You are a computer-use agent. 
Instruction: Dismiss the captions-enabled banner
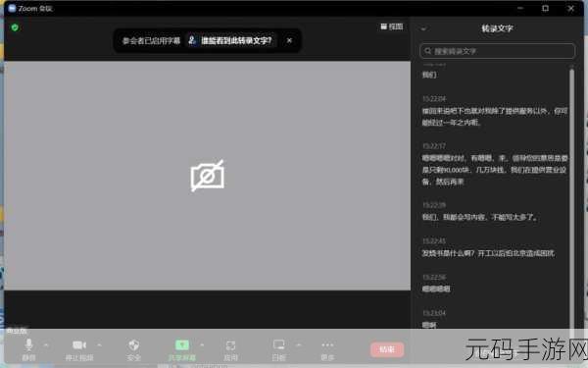point(289,40)
